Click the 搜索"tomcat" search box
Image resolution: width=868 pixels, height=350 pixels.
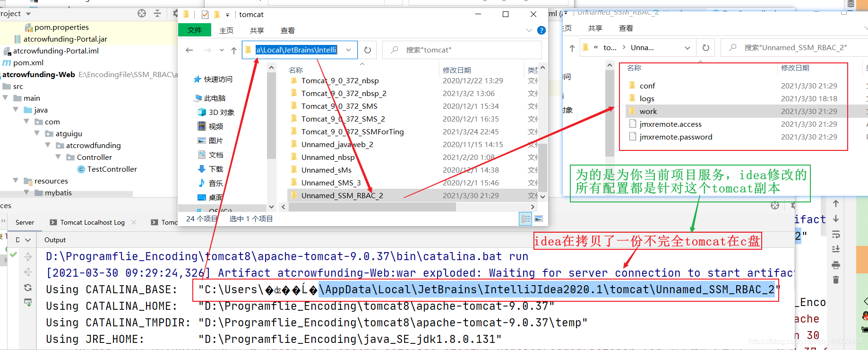pyautogui.click(x=462, y=50)
